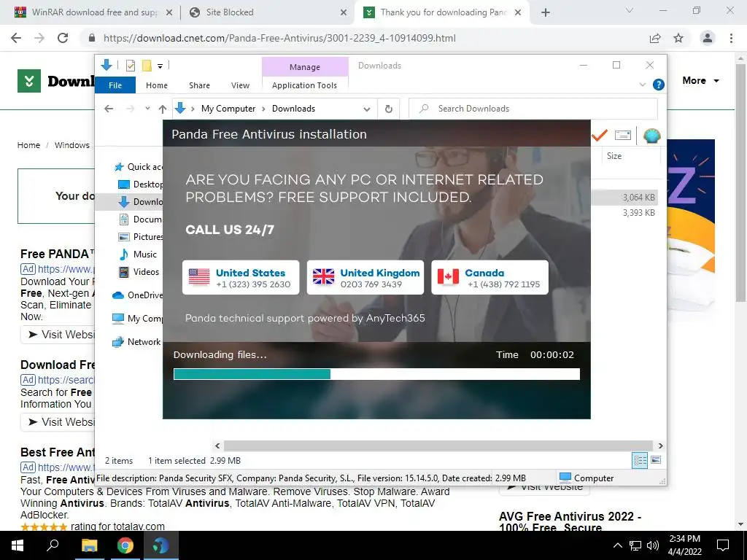Click Properties icon in quick access toolbar
Image resolution: width=747 pixels, height=560 pixels.
(130, 66)
